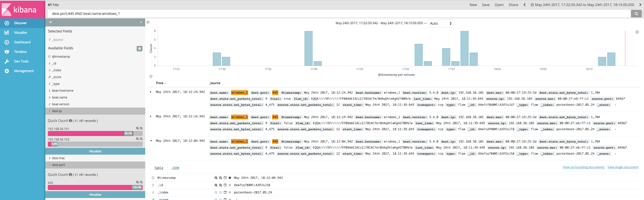The height and width of the screenshot is (200, 644).
Task: Click the gear icon beside Available Fields
Action: coord(139,48)
